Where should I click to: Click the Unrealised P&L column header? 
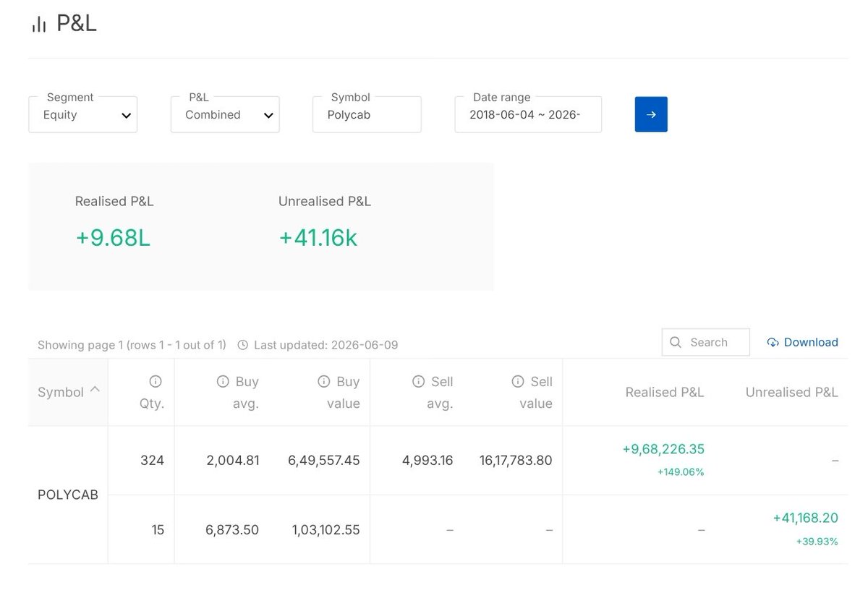tap(792, 392)
